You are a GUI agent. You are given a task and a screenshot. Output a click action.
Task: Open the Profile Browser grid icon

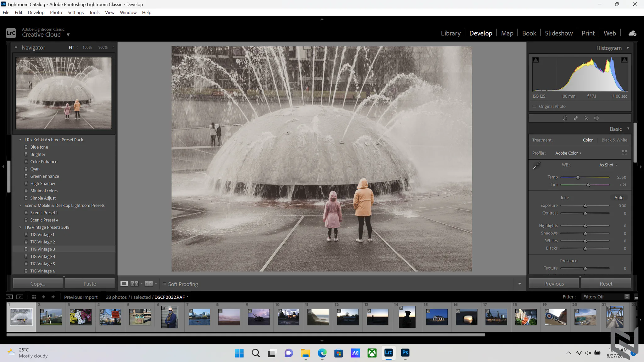pyautogui.click(x=625, y=152)
